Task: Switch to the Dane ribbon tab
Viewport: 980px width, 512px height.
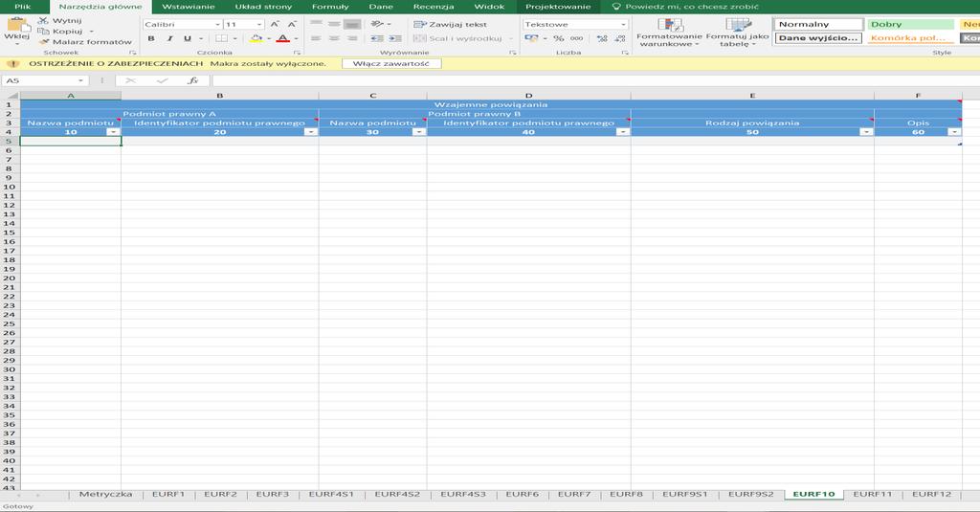Action: pos(381,7)
